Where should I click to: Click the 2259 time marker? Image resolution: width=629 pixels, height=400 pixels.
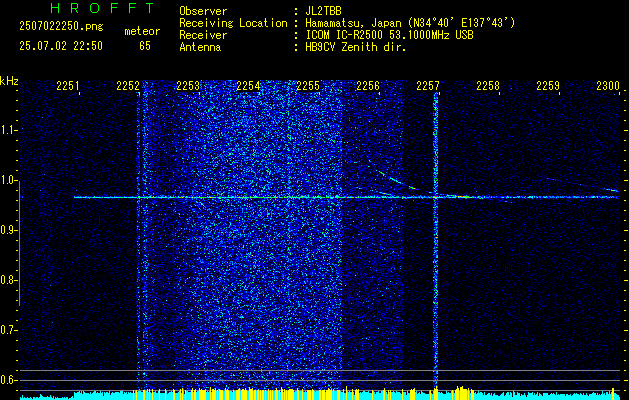point(548,86)
